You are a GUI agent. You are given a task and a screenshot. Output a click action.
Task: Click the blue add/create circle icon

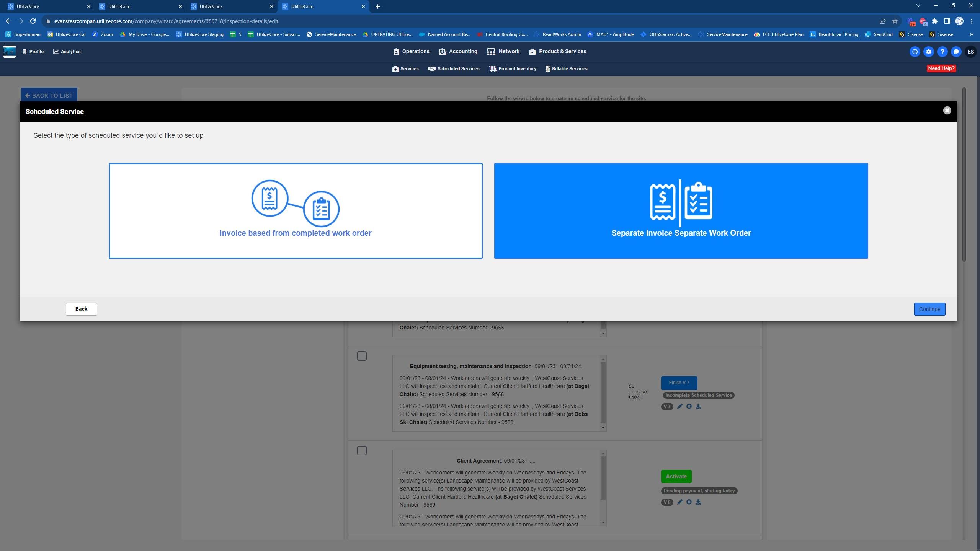[x=915, y=52]
